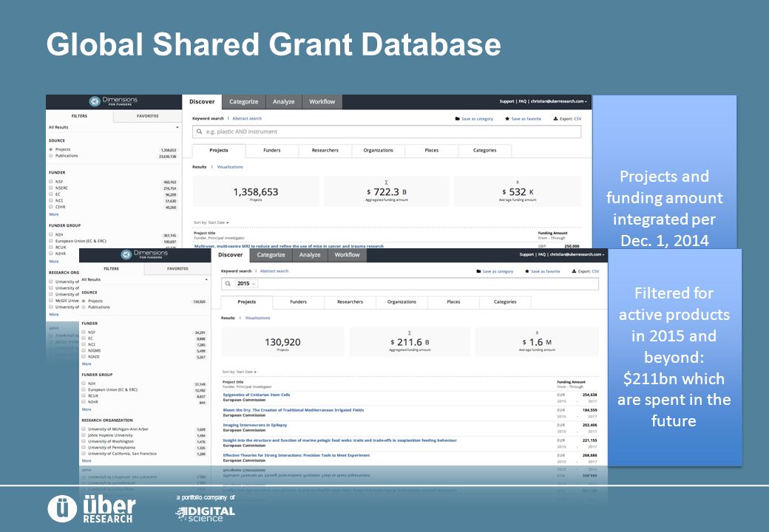Expand More under RESEARCH ORGANIZATION in the front window
The height and width of the screenshot is (532, 769).
[87, 460]
